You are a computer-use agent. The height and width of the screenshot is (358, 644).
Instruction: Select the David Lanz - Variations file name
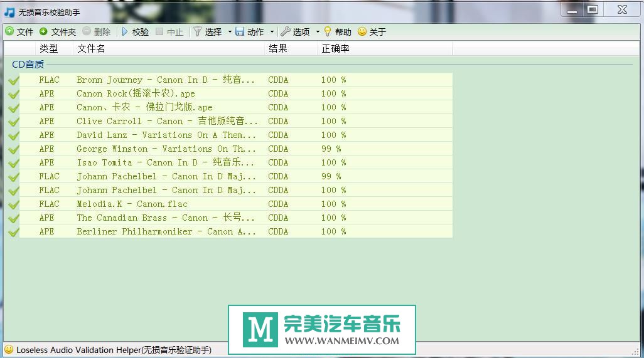(x=166, y=135)
